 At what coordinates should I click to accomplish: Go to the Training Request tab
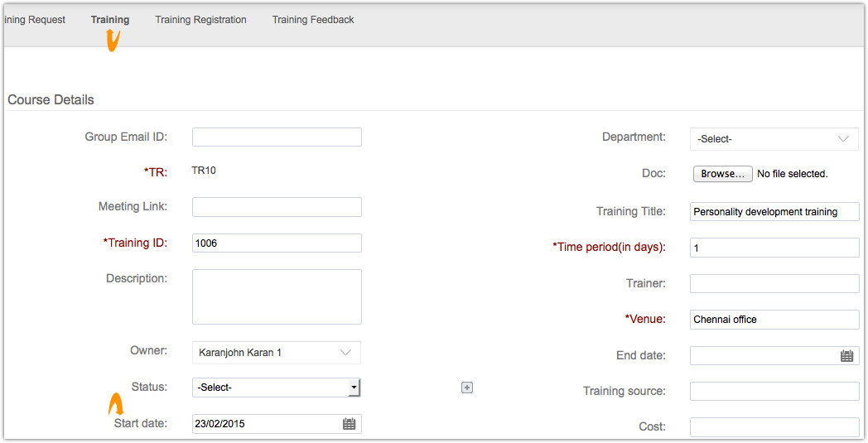[35, 20]
